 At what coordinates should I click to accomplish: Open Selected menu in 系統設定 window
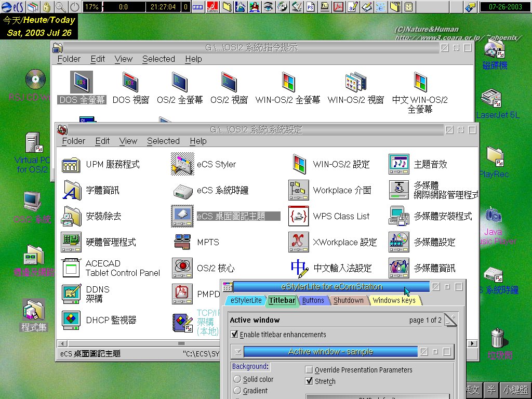[x=163, y=141]
